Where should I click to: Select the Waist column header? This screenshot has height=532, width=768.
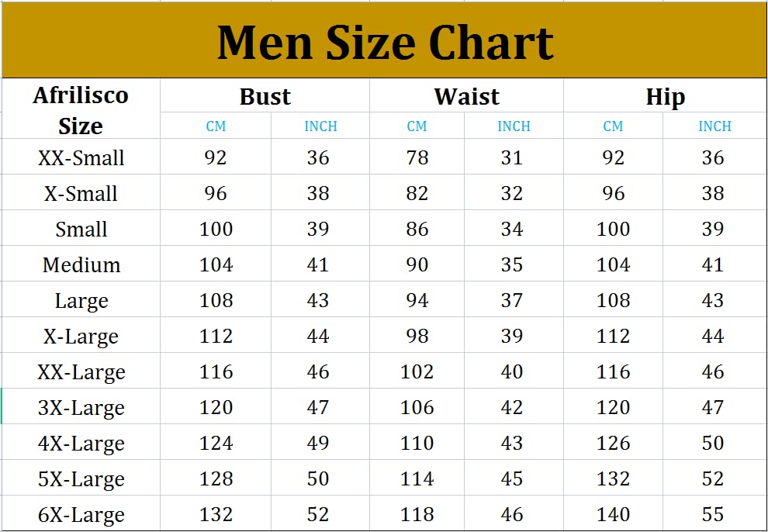coord(466,97)
